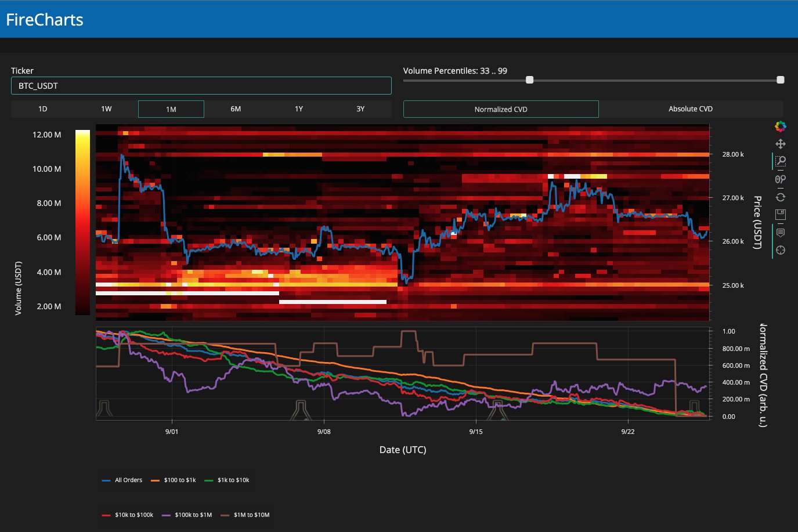
Task: Click the left Volume Percentiles slider handle
Action: tap(529, 79)
